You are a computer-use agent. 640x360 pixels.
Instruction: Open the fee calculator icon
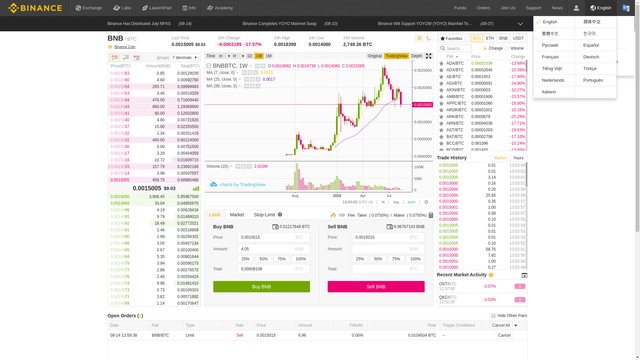(x=431, y=215)
